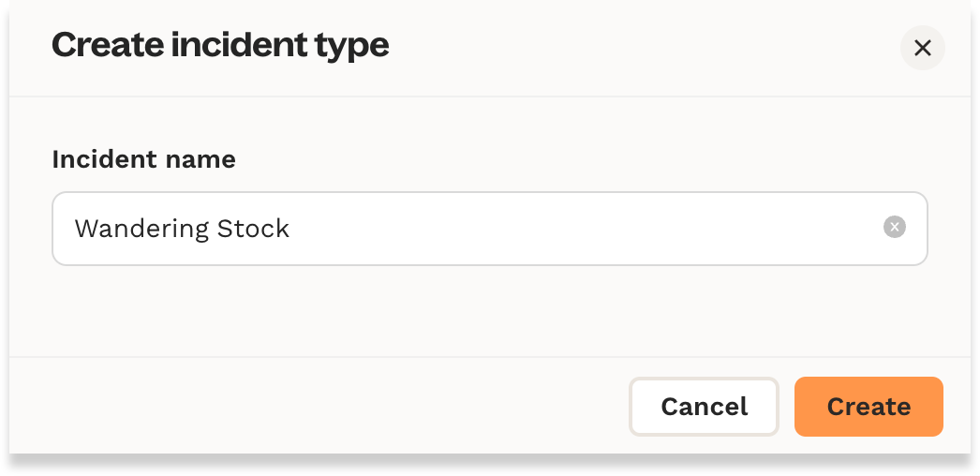Viewport: 980px width, 476px height.
Task: Confirm the new incident type with Create
Action: click(868, 407)
